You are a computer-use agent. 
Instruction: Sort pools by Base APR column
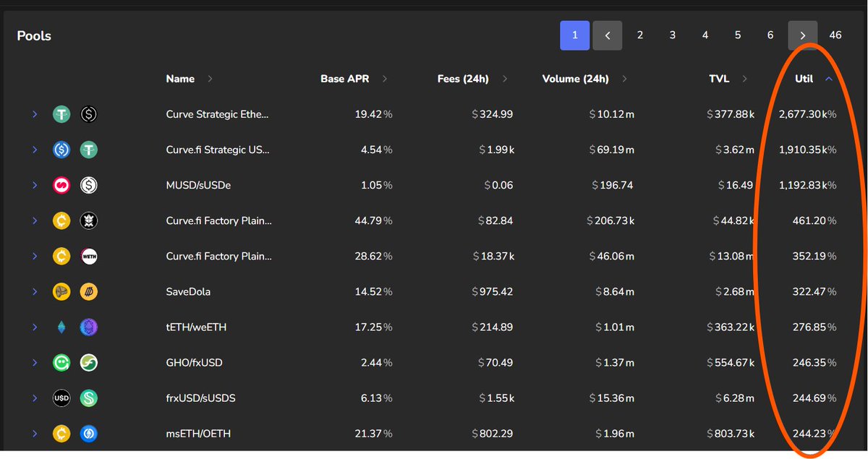click(x=354, y=79)
